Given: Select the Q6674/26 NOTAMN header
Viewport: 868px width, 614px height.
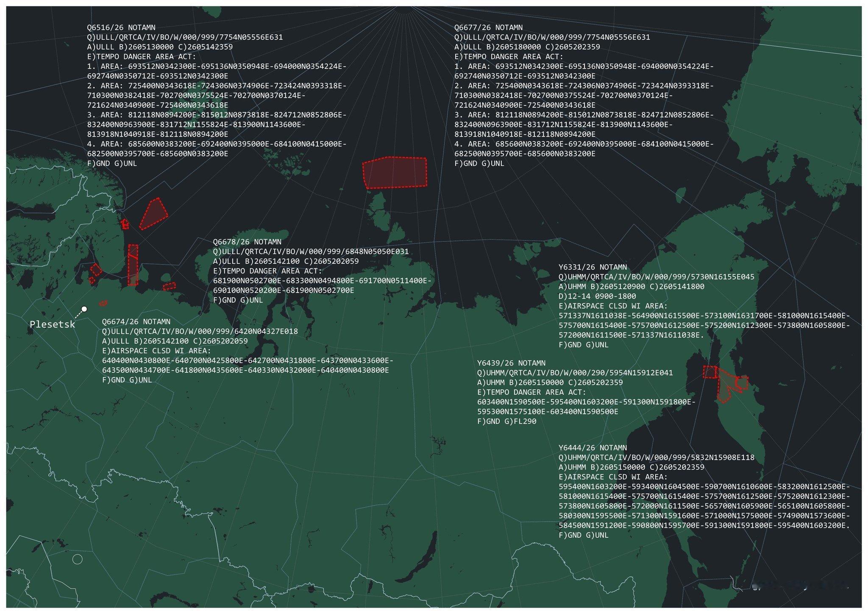Looking at the screenshot, I should point(136,322).
